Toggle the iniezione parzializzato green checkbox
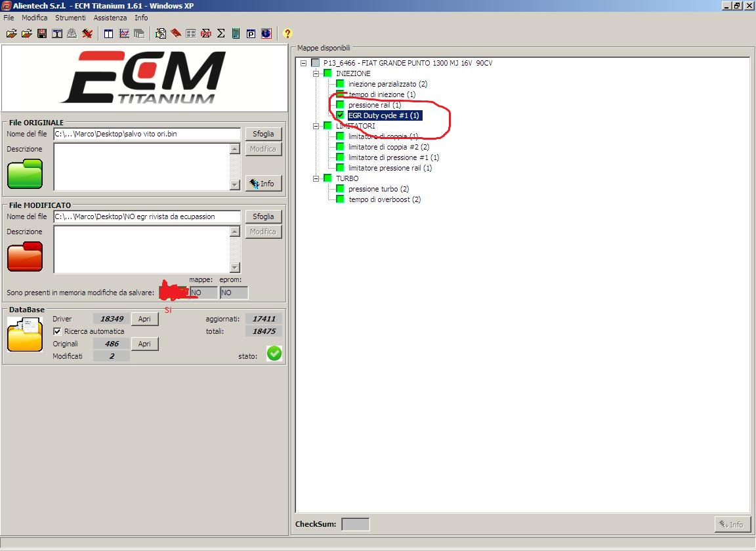The width and height of the screenshot is (756, 551). 341,84
